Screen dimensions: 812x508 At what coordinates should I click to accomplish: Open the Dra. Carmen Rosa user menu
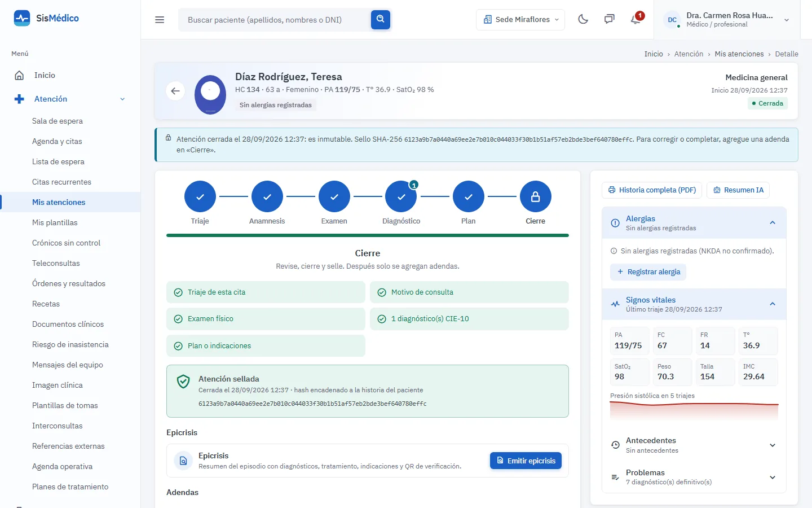point(727,20)
